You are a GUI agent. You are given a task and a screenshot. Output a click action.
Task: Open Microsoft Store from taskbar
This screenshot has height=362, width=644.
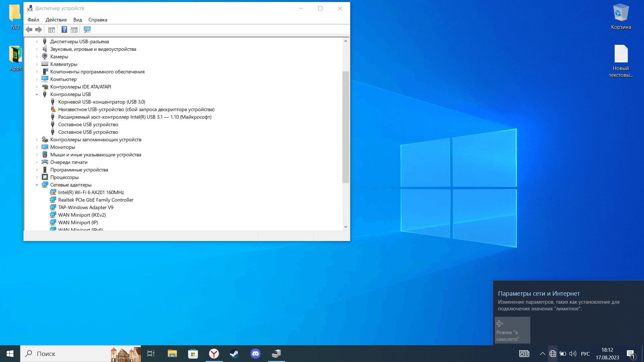tap(193, 354)
